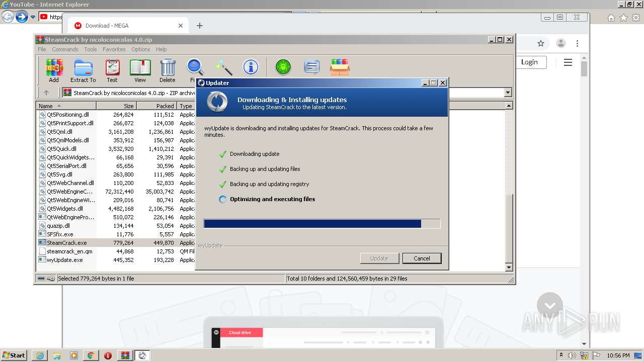This screenshot has width=644, height=362.
Task: Click the browser page scroll-up arrow
Action: 584,57
